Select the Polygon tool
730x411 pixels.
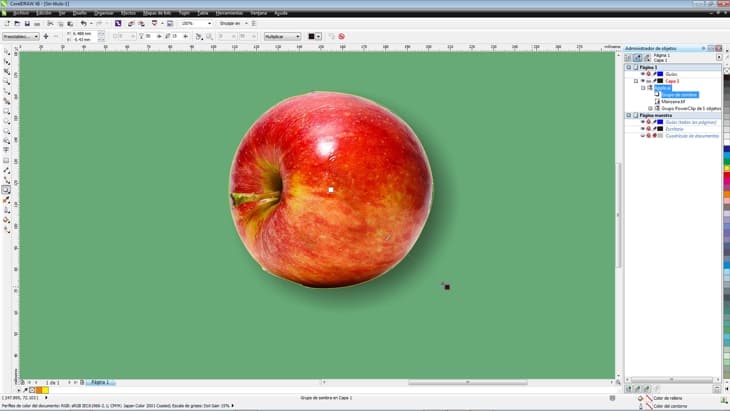point(7,131)
